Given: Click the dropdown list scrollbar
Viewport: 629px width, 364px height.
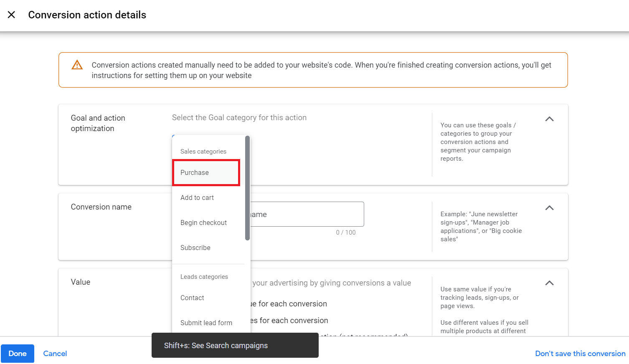Looking at the screenshot, I should [x=247, y=188].
